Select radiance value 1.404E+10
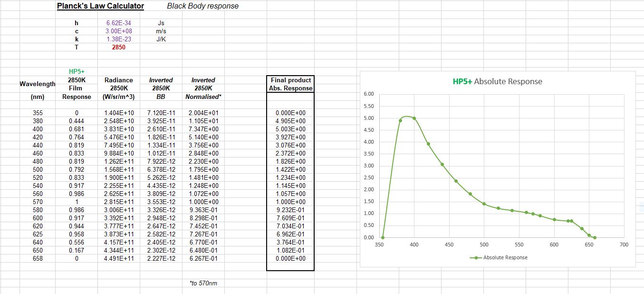The width and height of the screenshot is (644, 294). pyautogui.click(x=119, y=113)
